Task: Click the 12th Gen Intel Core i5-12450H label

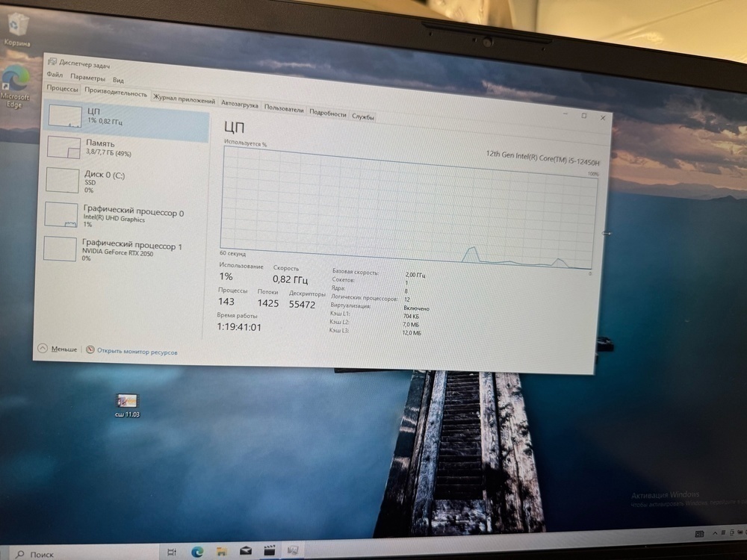Action: tap(542, 158)
